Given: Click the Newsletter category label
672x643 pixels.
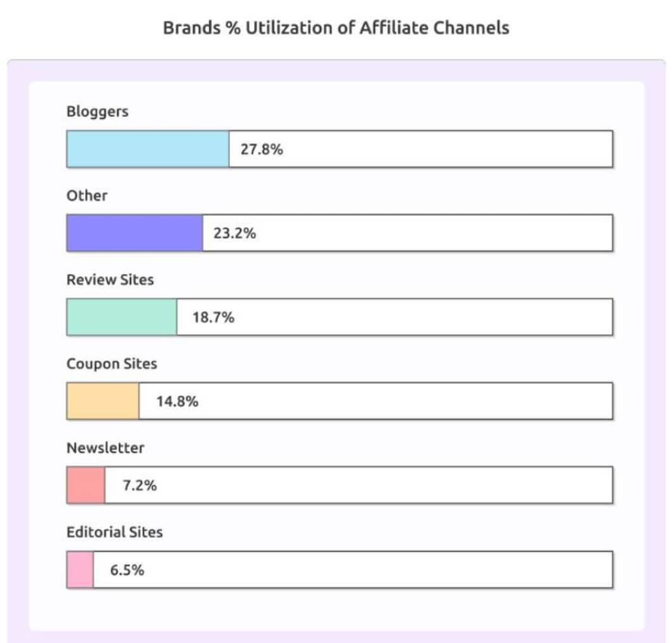Looking at the screenshot, I should [x=105, y=448].
